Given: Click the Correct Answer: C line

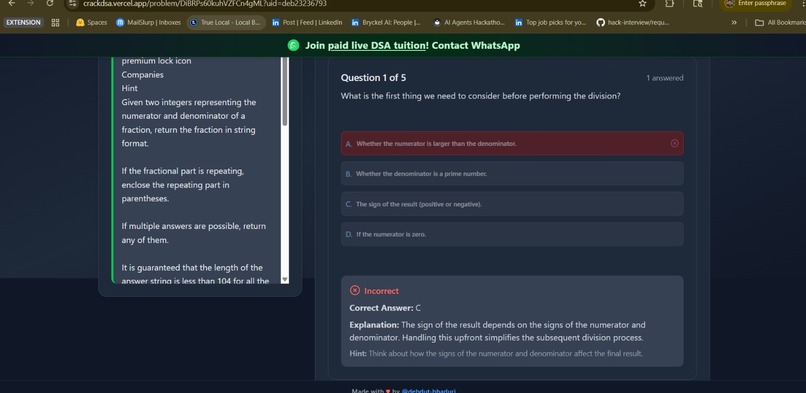Looking at the screenshot, I should click(x=385, y=308).
